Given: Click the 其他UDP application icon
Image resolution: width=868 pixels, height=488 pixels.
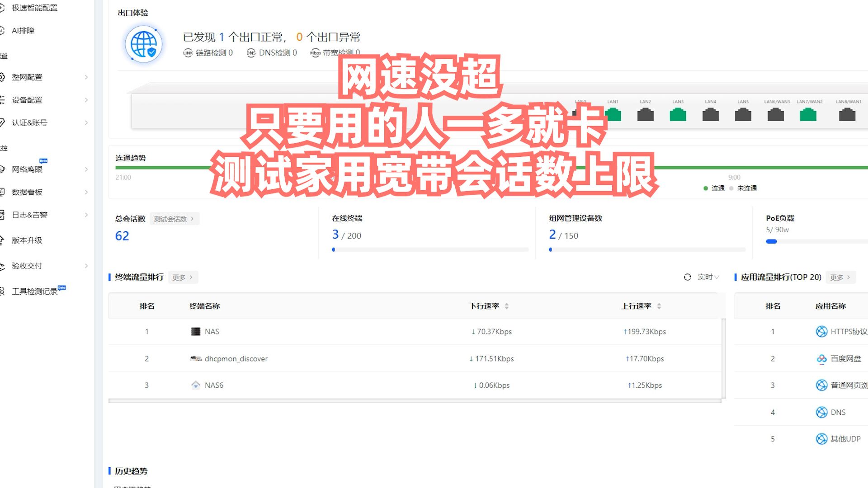Looking at the screenshot, I should coord(821,439).
